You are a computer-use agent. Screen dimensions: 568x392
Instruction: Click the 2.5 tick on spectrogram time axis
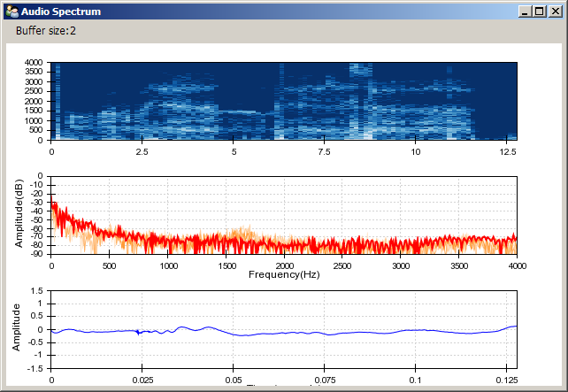pyautogui.click(x=142, y=151)
